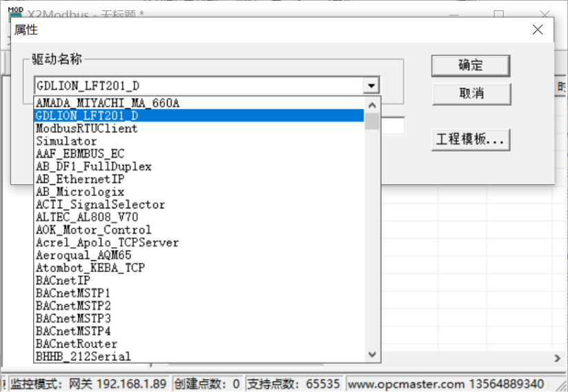Viewport: 568px width, 392px height.
Task: Choose ModbusRTUClient from the list
Action: (x=199, y=128)
